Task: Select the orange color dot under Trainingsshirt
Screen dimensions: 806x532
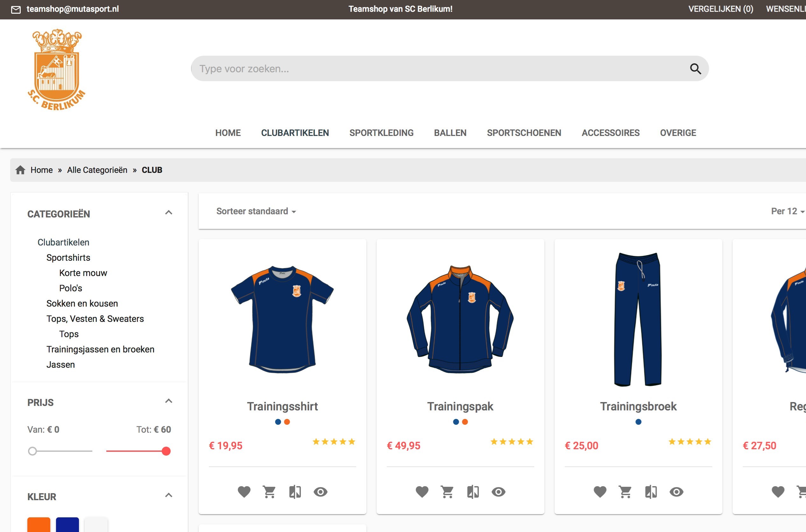Action: 287,422
